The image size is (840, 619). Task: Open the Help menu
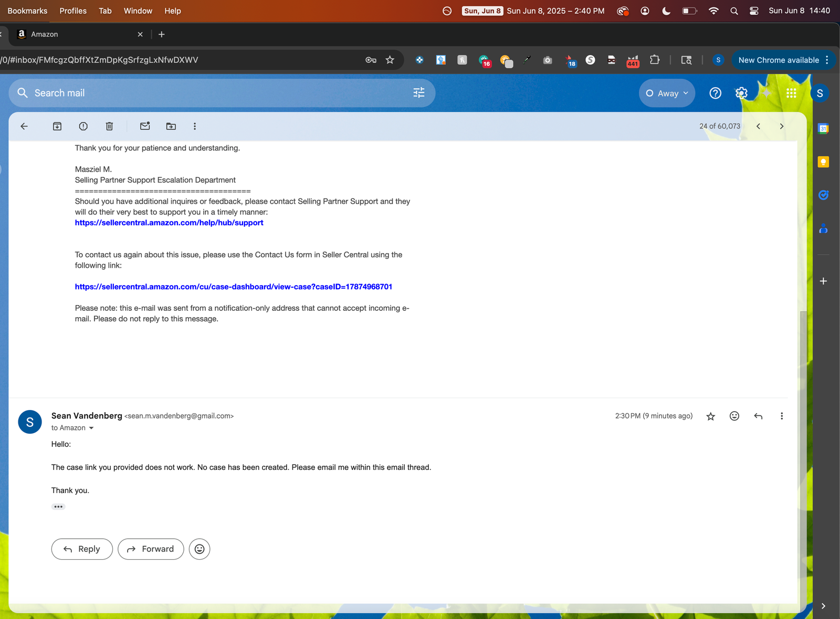coord(173,11)
